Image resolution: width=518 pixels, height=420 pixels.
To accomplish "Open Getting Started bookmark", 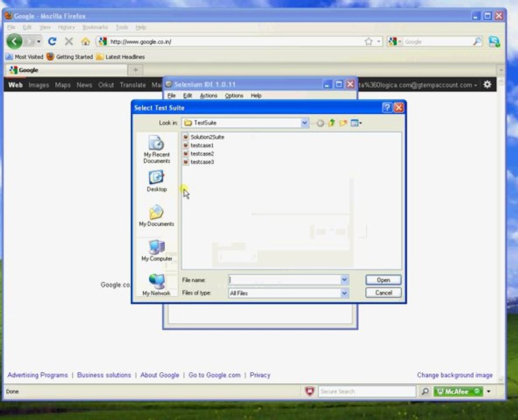I will point(70,57).
